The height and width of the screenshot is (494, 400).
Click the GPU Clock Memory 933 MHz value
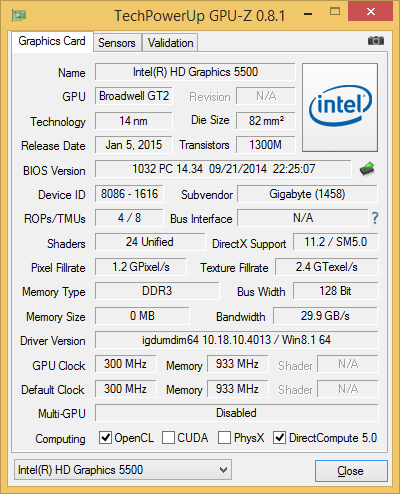(237, 364)
